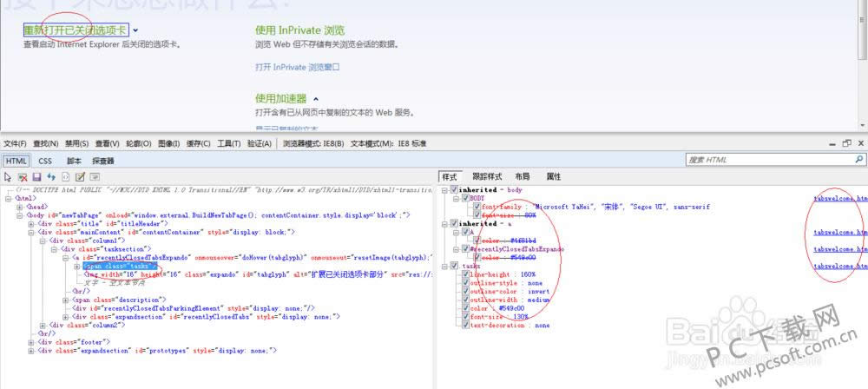The height and width of the screenshot is (389, 868).
Task: Click the refresh DOM tree icon
Action: pos(51,177)
